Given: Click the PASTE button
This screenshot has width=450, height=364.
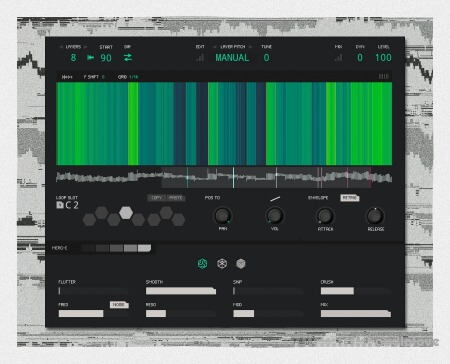Looking at the screenshot, I should [176, 198].
